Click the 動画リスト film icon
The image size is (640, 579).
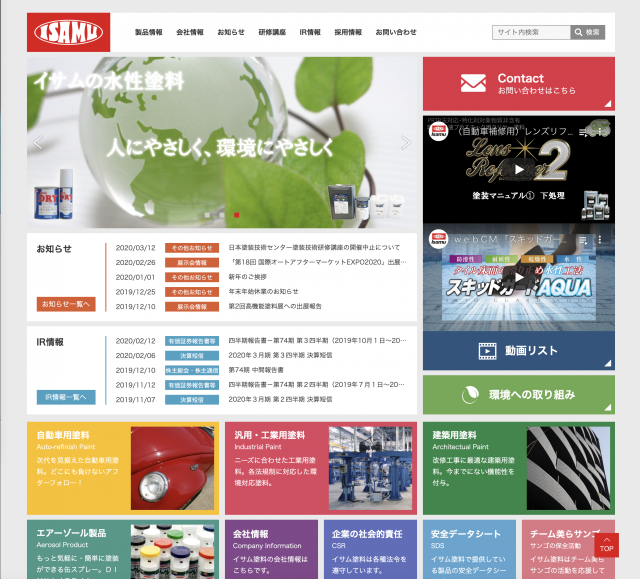(x=487, y=351)
